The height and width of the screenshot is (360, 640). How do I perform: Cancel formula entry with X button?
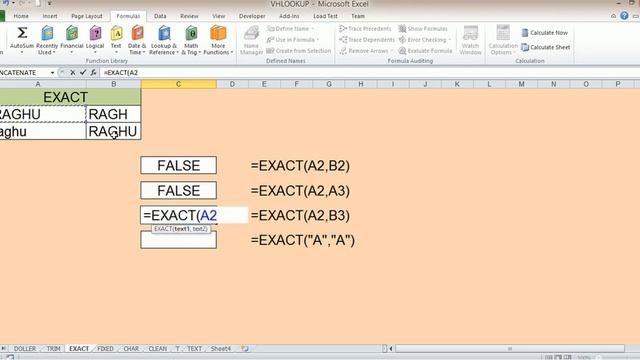click(x=72, y=72)
